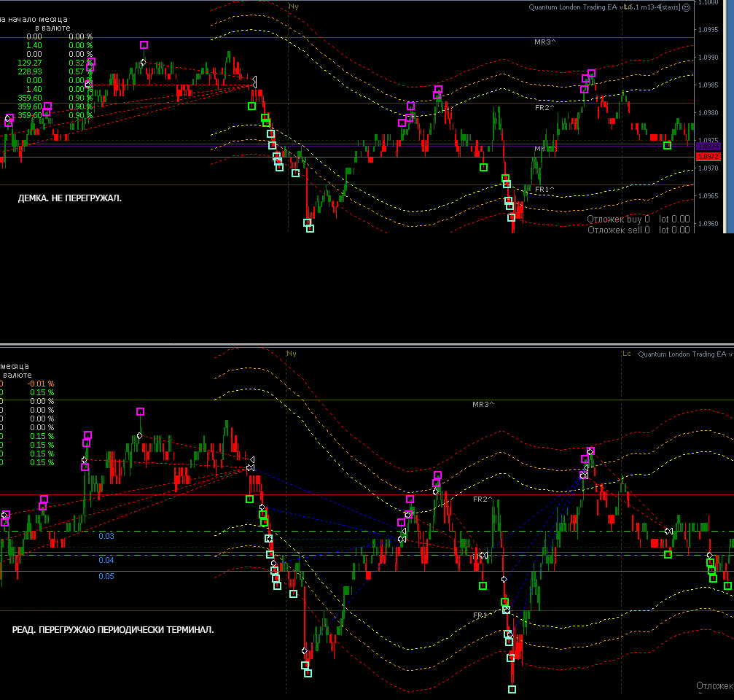This screenshot has width=734, height=700.
Task: Click the 1.0995 price scale value
Action: click(708, 29)
